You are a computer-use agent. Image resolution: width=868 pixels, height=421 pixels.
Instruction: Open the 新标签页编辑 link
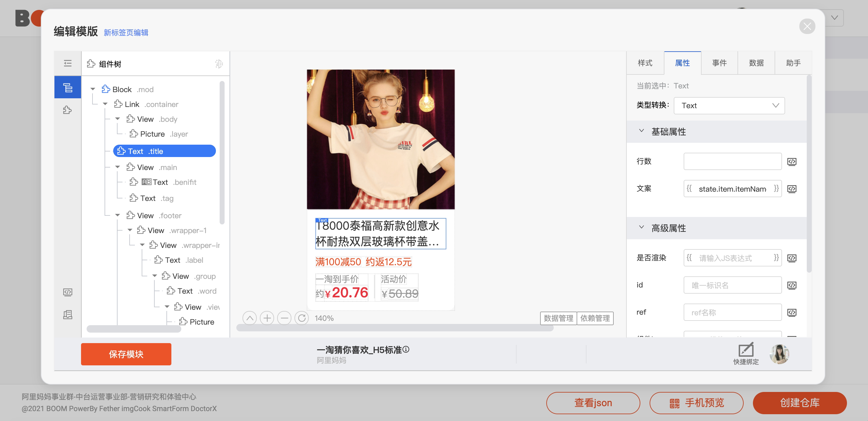click(126, 33)
